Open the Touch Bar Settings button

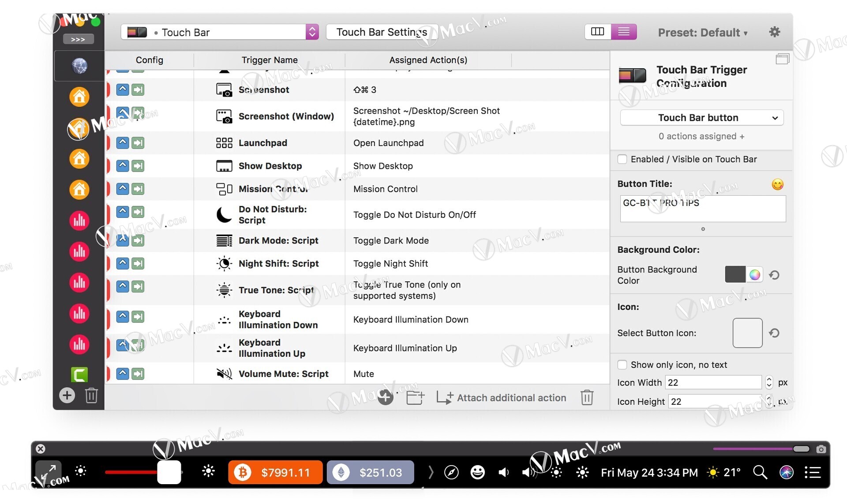click(x=382, y=32)
